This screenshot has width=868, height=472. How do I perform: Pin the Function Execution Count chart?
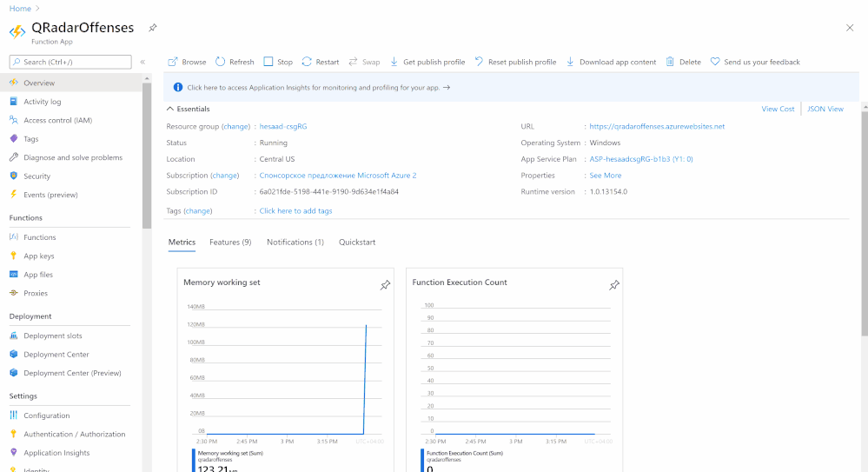point(614,285)
